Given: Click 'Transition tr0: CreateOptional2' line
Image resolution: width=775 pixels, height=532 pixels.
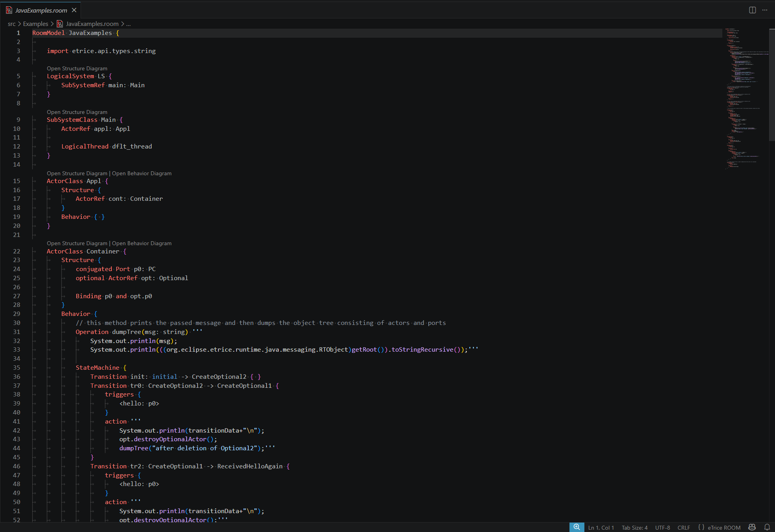Looking at the screenshot, I should point(185,386).
